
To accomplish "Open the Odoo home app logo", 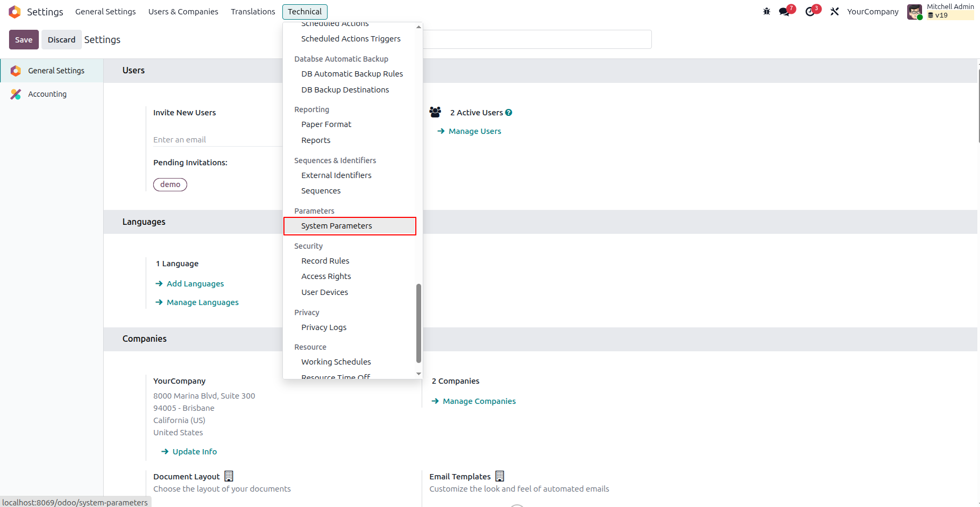I will tap(15, 12).
